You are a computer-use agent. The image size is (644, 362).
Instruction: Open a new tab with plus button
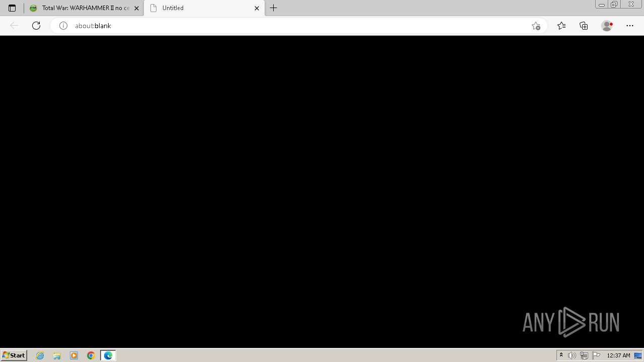pyautogui.click(x=274, y=8)
